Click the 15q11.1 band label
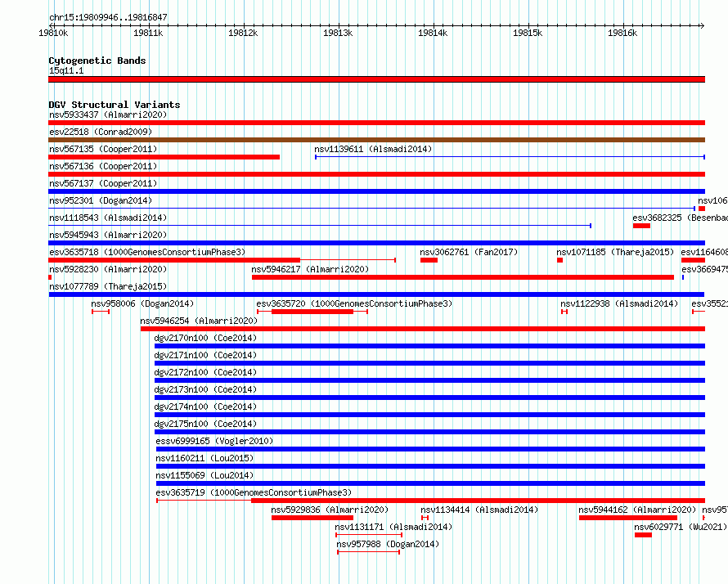This screenshot has height=584, width=728. [x=66, y=70]
